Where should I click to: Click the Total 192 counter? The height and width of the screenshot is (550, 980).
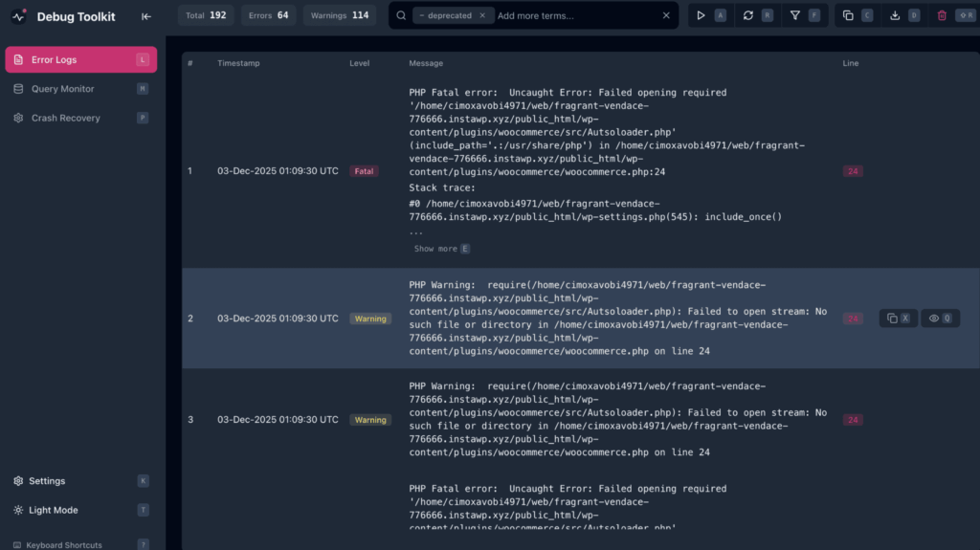[x=206, y=15]
